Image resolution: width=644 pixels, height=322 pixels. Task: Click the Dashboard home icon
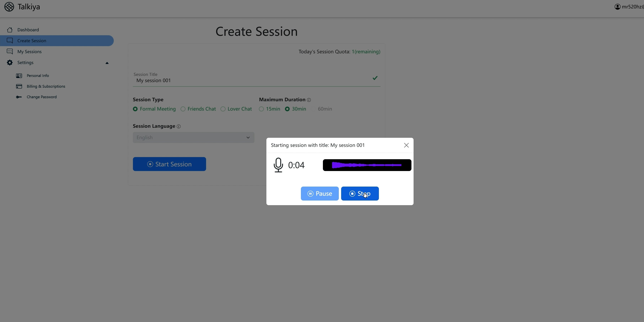point(10,30)
